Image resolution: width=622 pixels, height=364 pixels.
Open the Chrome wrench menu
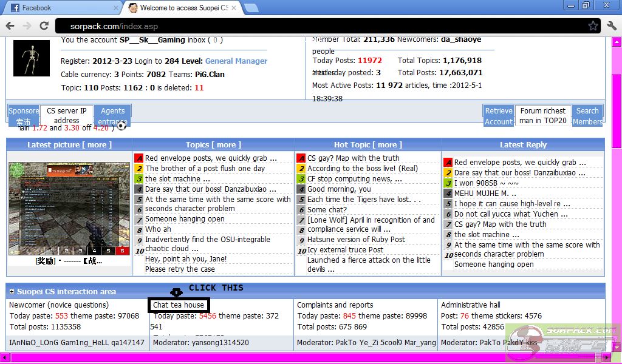pyautogui.click(x=611, y=26)
